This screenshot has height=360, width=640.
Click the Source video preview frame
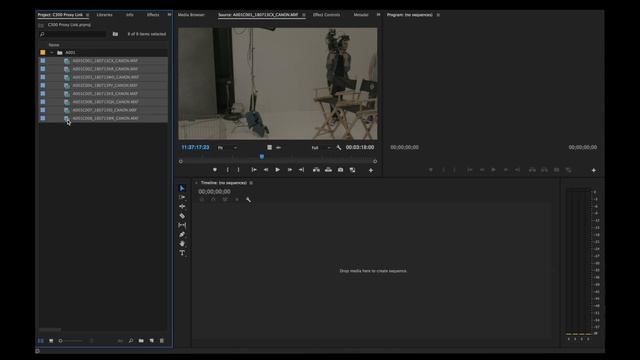tap(278, 84)
